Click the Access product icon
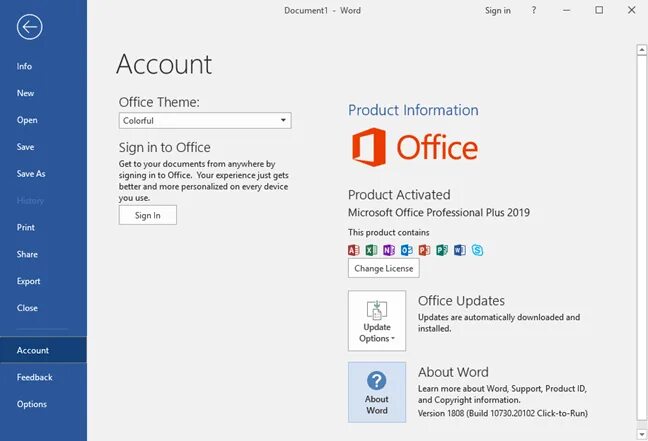 [354, 249]
